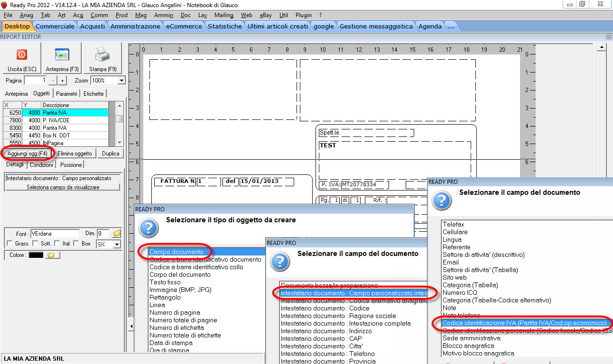The height and width of the screenshot is (364, 613).
Task: Select Intestatario documento : Telefono
Action: 327,354
